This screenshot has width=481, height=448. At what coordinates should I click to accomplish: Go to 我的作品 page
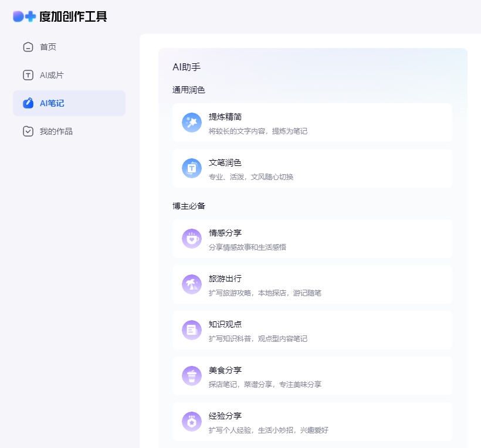coord(56,131)
